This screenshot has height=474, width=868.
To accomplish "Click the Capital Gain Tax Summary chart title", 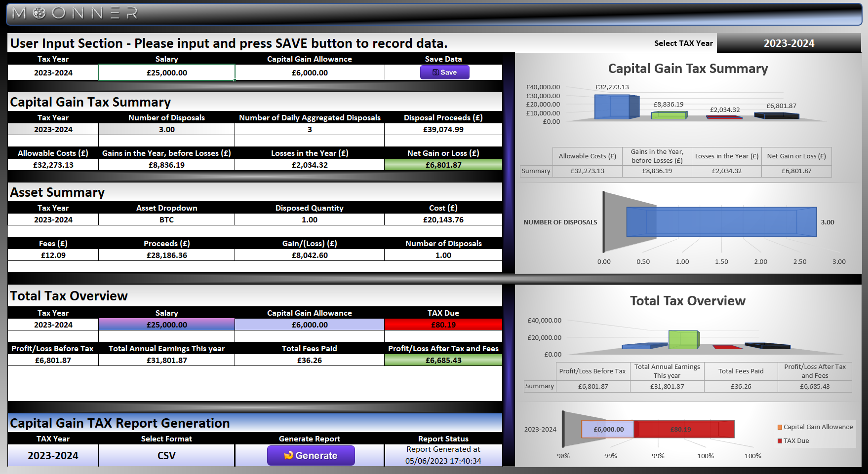I will [x=688, y=69].
